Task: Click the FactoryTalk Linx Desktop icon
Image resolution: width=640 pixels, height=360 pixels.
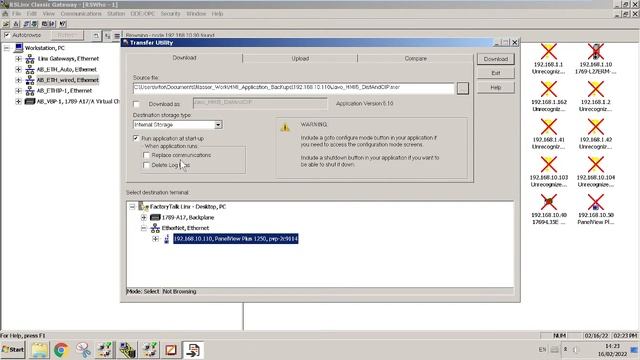Action: [x=143, y=207]
